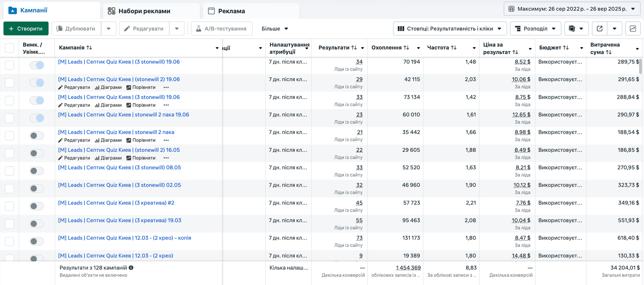Click info icon beside Результати з 128 кампаній
644x285 pixels.
point(131,268)
